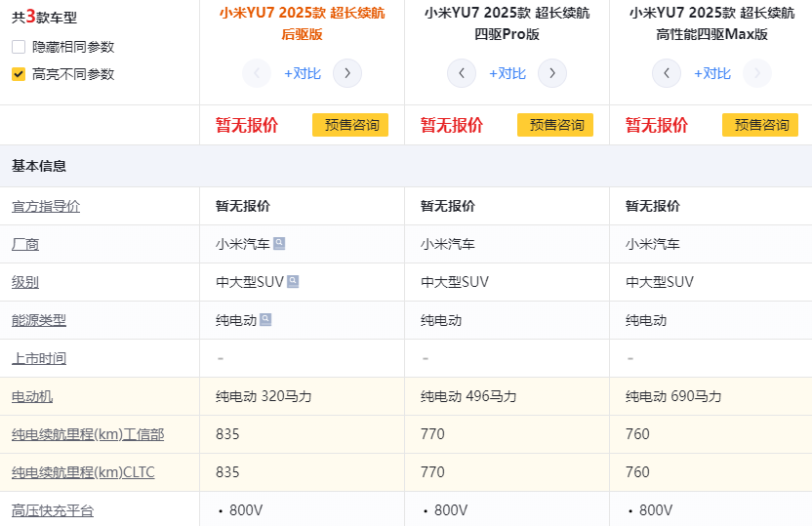The height and width of the screenshot is (526, 812).
Task: Open 厂商 parameter link
Action: (25, 244)
